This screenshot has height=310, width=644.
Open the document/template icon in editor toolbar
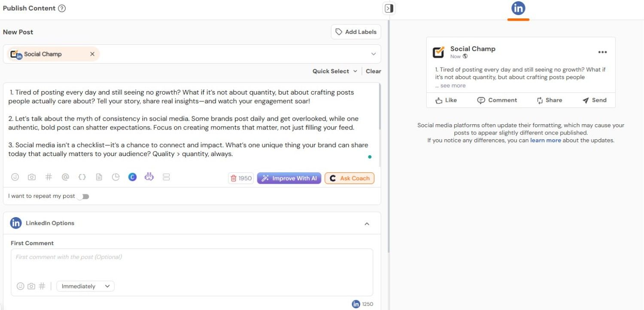[x=99, y=177]
